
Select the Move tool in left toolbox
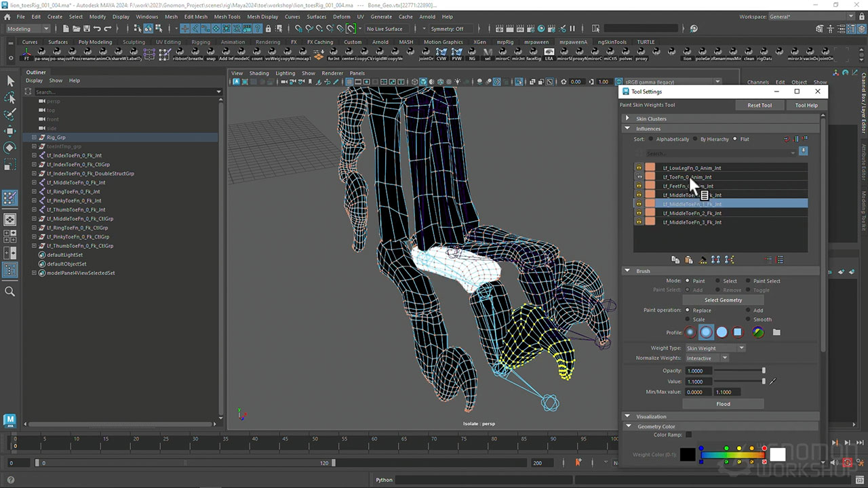(x=10, y=131)
